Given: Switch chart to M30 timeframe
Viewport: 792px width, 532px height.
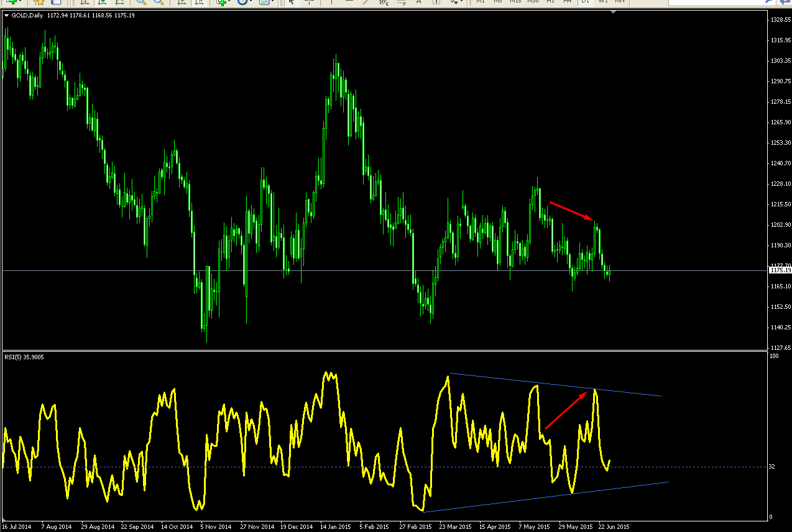Looking at the screenshot, I should point(533,2).
